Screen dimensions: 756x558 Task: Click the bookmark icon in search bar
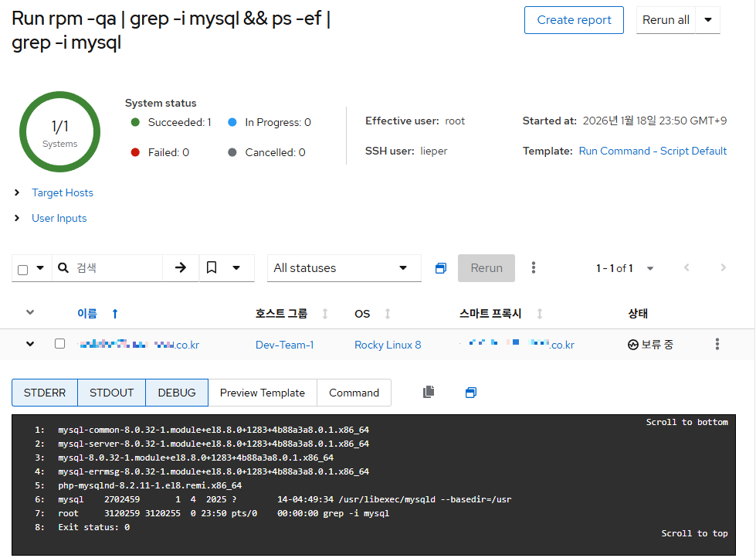point(211,267)
